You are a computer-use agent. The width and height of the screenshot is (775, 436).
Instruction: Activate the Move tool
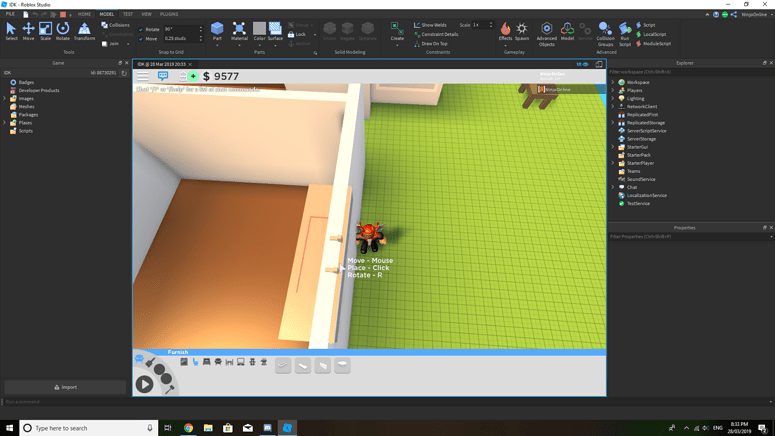(28, 31)
